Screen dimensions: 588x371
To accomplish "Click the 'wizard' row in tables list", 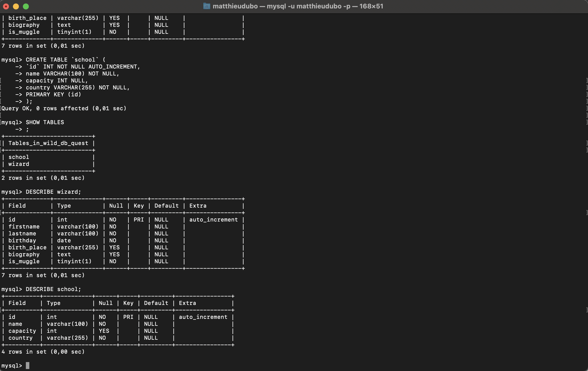I will click(x=19, y=164).
